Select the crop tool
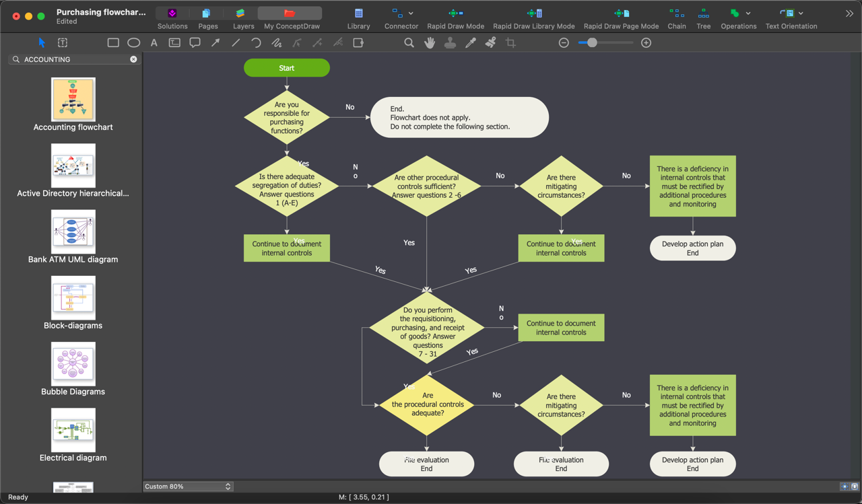The image size is (862, 504). (511, 42)
